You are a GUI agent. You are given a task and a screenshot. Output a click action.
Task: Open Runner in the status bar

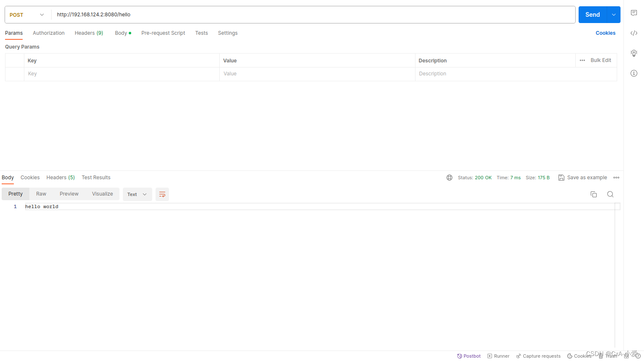point(498,356)
